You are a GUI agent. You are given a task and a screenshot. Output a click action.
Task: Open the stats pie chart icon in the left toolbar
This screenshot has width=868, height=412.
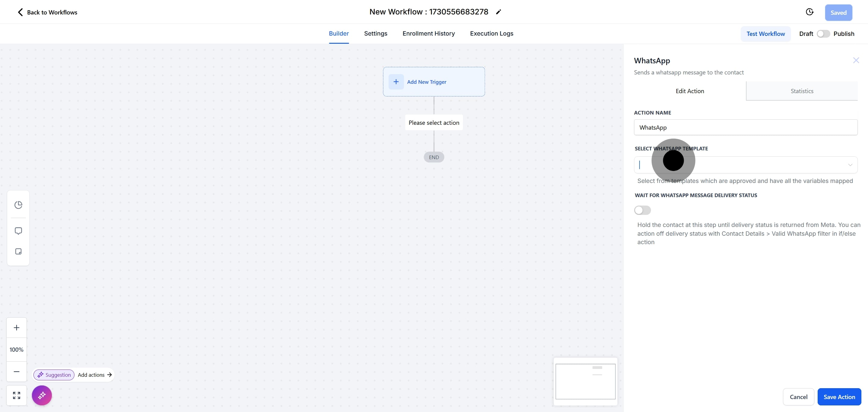click(x=18, y=205)
